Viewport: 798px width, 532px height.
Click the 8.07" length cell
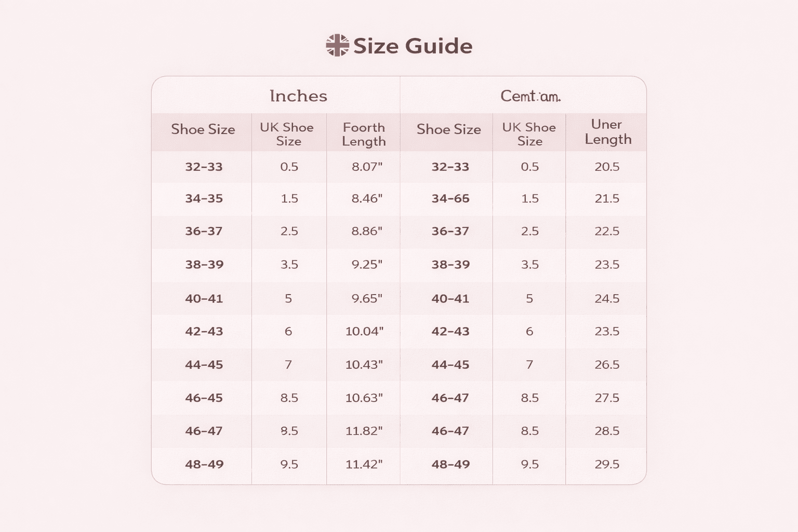point(367,167)
